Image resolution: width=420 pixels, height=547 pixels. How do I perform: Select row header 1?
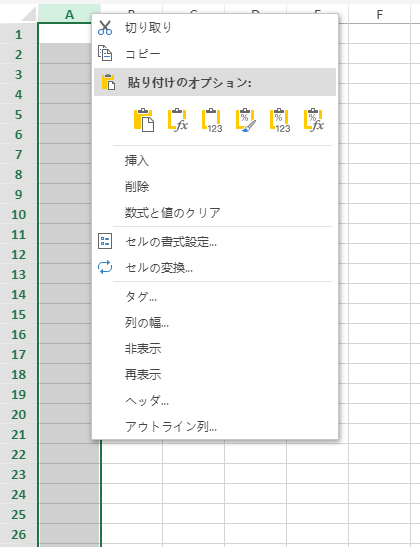tap(18, 34)
